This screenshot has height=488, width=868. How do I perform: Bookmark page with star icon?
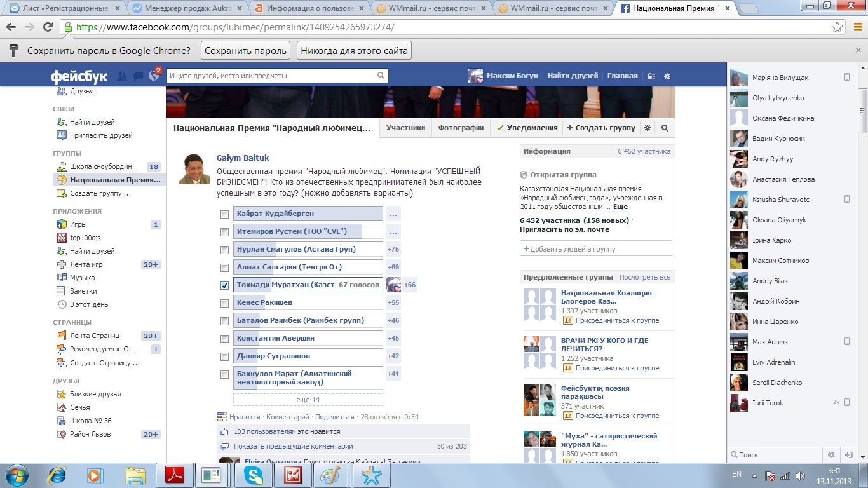pyautogui.click(x=837, y=27)
